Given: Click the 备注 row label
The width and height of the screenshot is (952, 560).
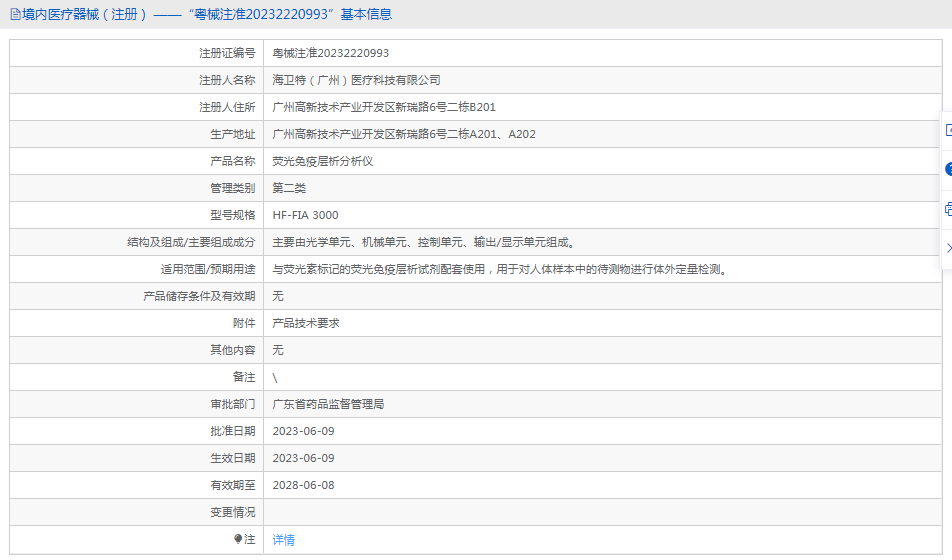Looking at the screenshot, I should coord(244,377).
